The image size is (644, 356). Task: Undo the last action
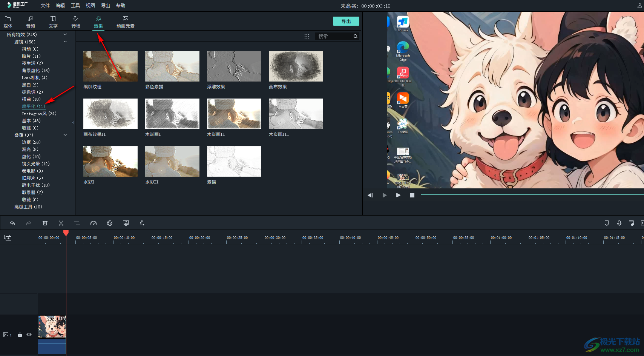12,223
